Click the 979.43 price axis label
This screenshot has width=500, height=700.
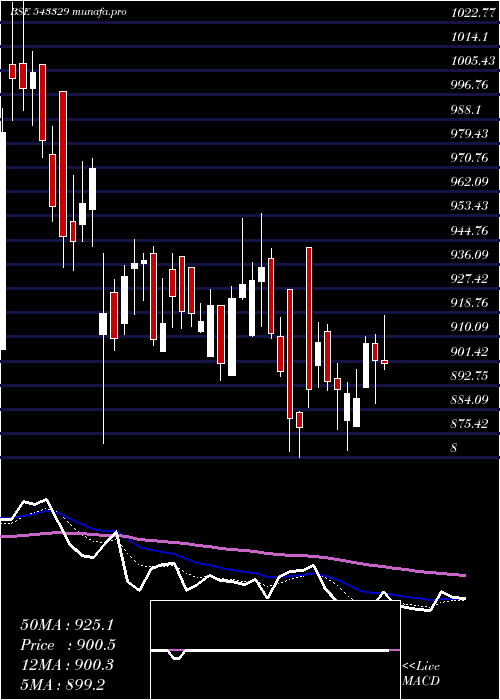coord(470,133)
